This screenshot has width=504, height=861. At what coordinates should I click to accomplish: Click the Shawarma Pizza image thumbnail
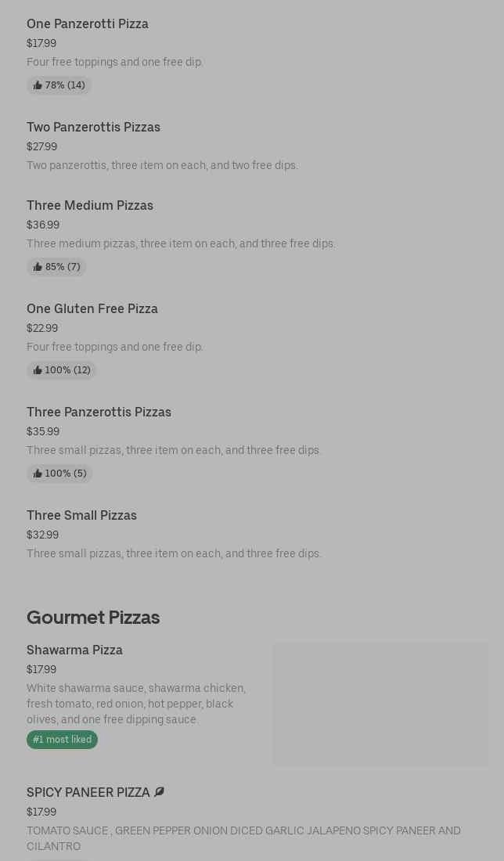380,704
